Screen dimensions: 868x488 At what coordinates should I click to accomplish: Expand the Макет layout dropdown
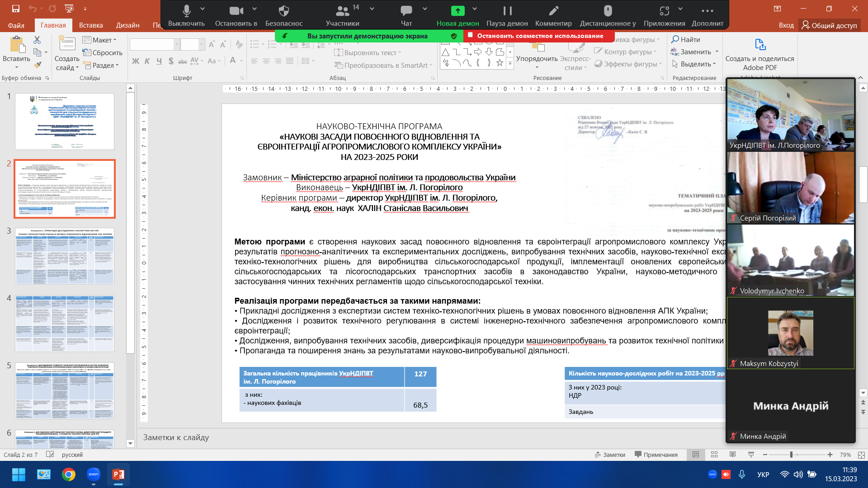tap(100, 40)
